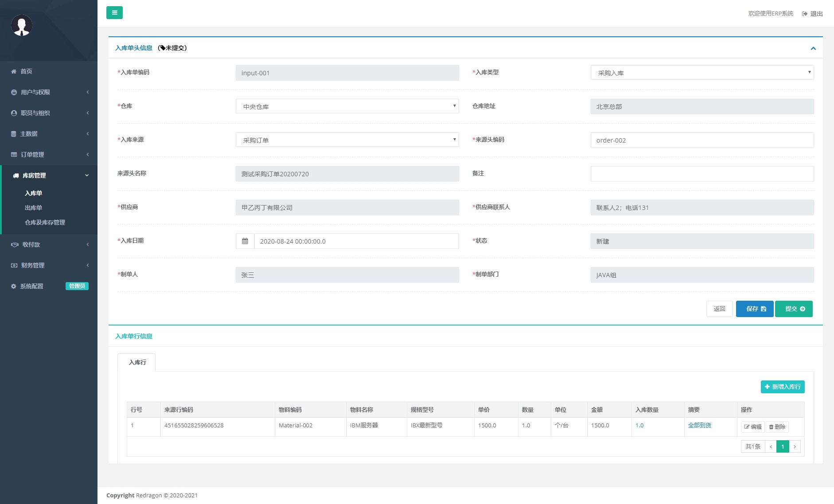Viewport: 834px width, 504px height.
Task: Click the green 提交 button
Action: pos(794,309)
